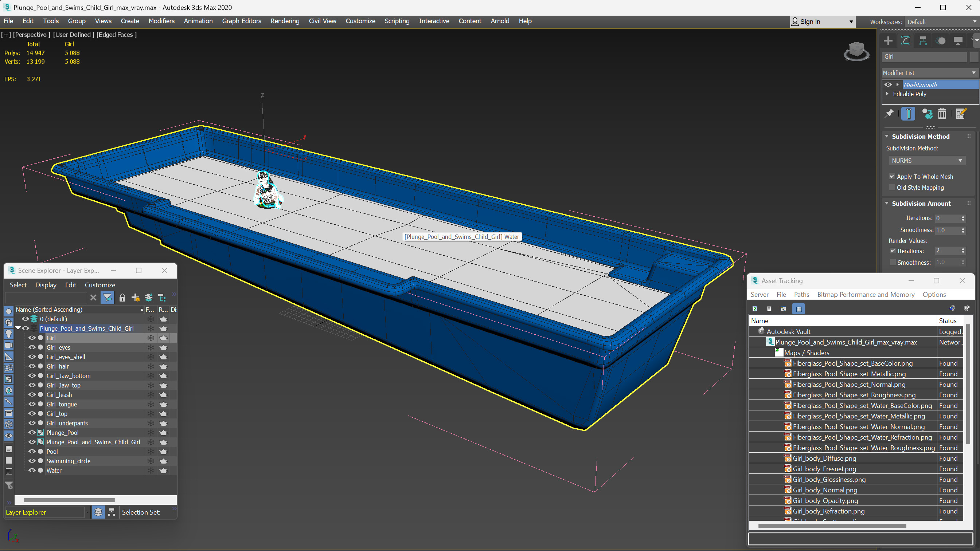
Task: Open the Create command panel tab
Action: [x=888, y=41]
